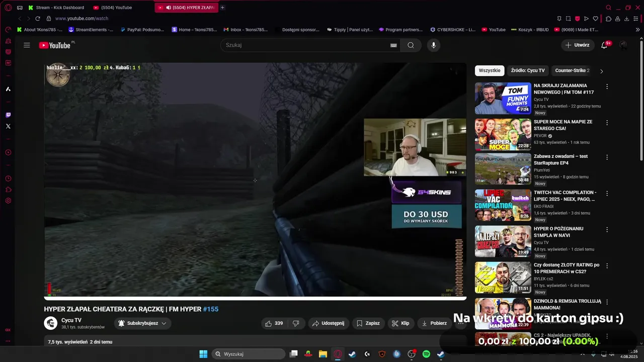Select the Wszystkie filter chip

(490, 71)
